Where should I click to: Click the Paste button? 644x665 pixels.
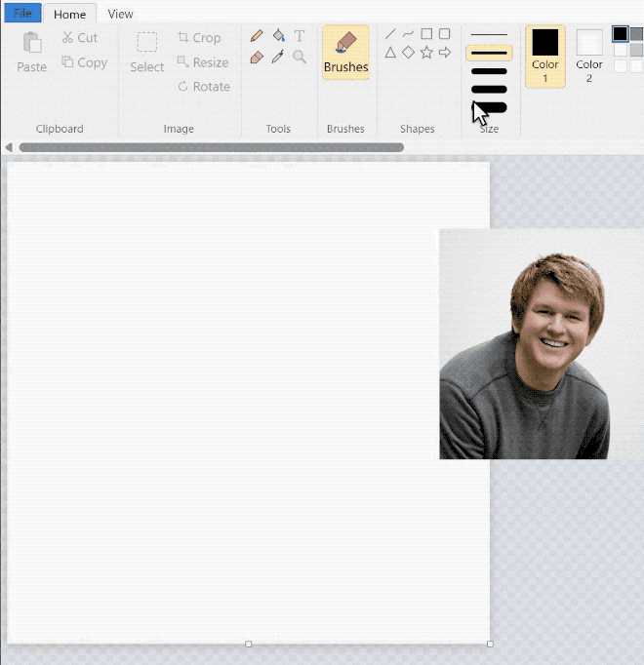pyautogui.click(x=32, y=52)
